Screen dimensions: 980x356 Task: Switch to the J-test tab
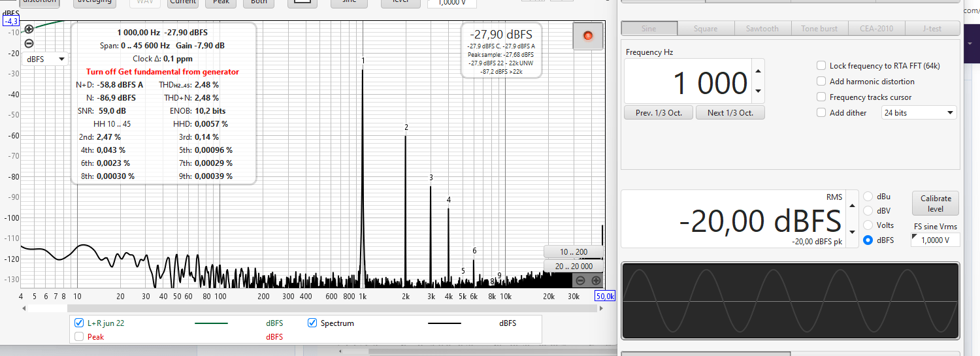pos(932,29)
